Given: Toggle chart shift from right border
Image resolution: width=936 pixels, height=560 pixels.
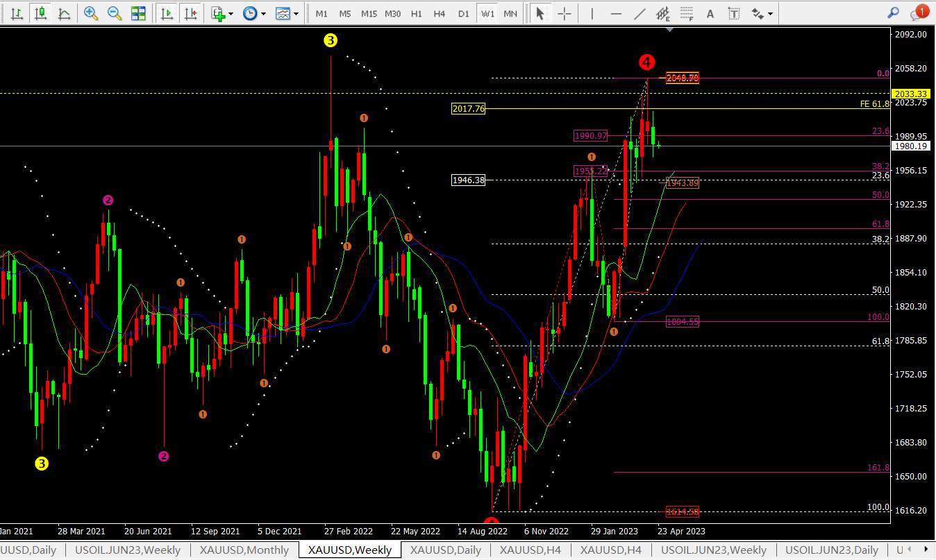Looking at the screenshot, I should (191, 13).
